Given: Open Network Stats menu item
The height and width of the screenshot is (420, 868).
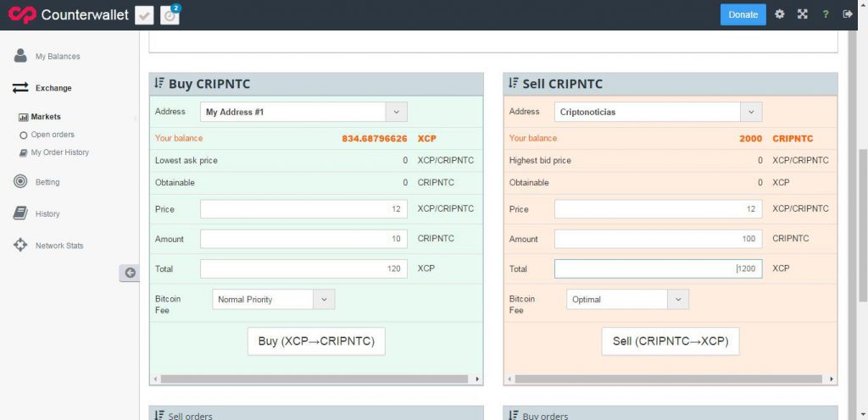Looking at the screenshot, I should [x=59, y=246].
